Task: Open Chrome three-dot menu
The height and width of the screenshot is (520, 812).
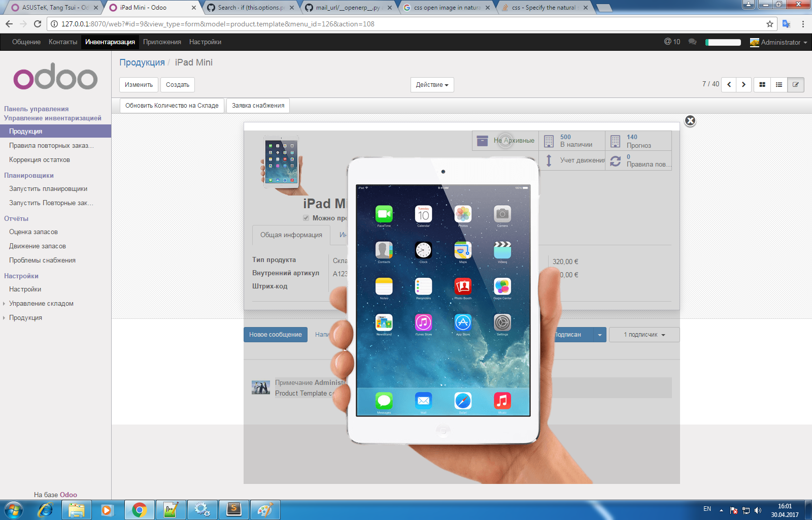Action: pyautogui.click(x=803, y=24)
